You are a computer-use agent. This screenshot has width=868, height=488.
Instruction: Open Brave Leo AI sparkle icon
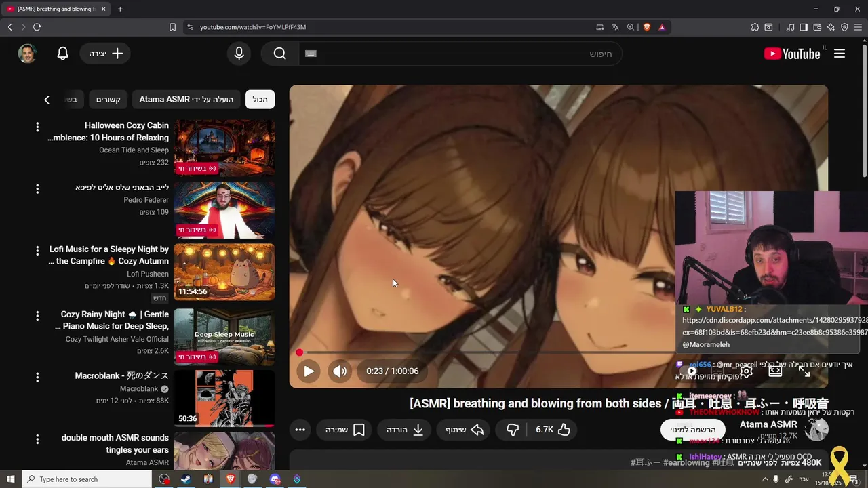click(x=831, y=27)
